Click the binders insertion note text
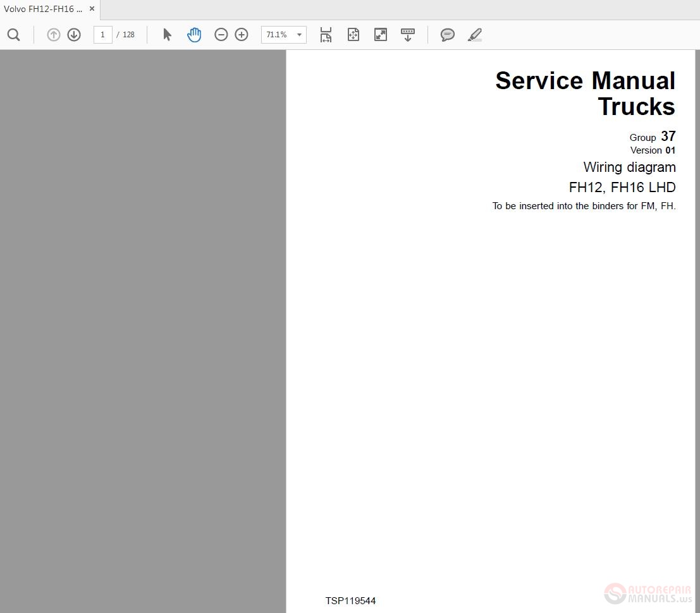 (x=584, y=206)
